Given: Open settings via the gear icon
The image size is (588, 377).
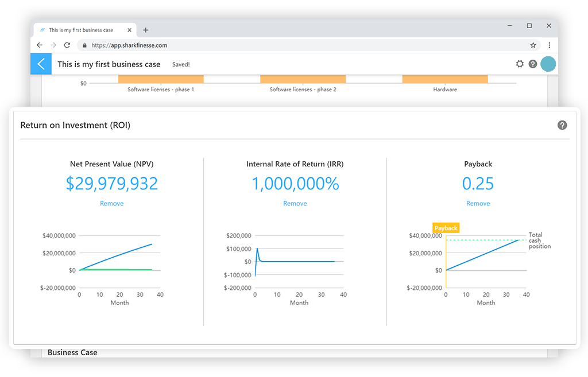Looking at the screenshot, I should 520,64.
